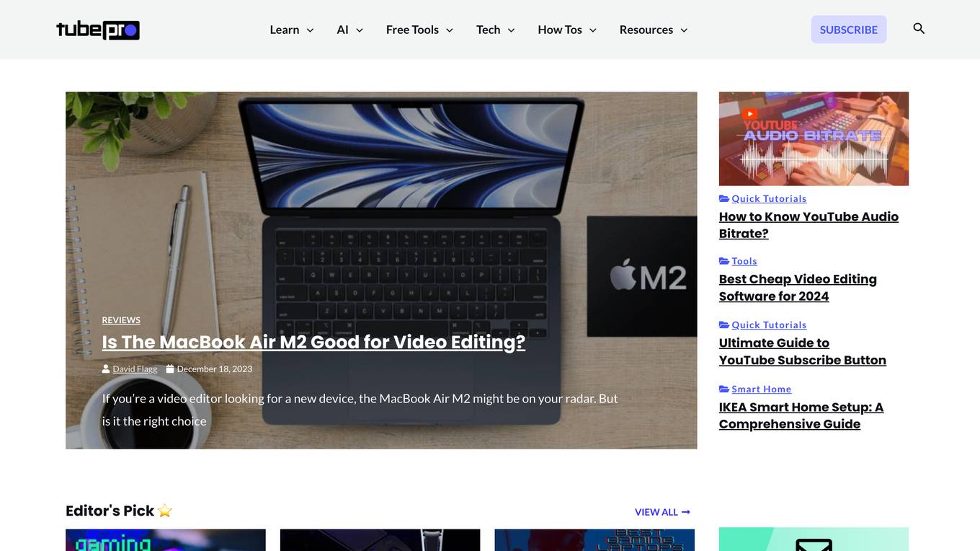
Task: Click the author icon beside David Flagg
Action: (106, 369)
